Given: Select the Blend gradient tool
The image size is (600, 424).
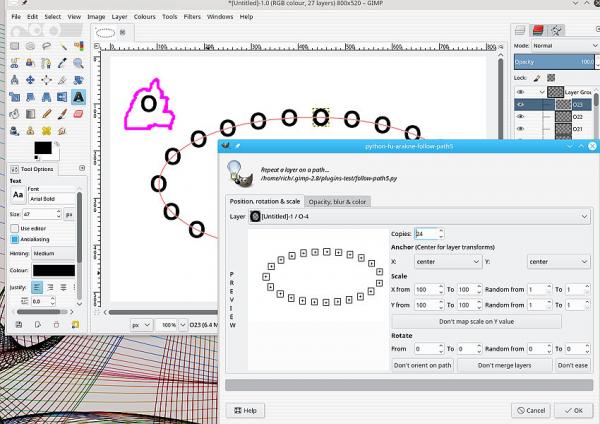Looking at the screenshot, I should pyautogui.click(x=30, y=114).
